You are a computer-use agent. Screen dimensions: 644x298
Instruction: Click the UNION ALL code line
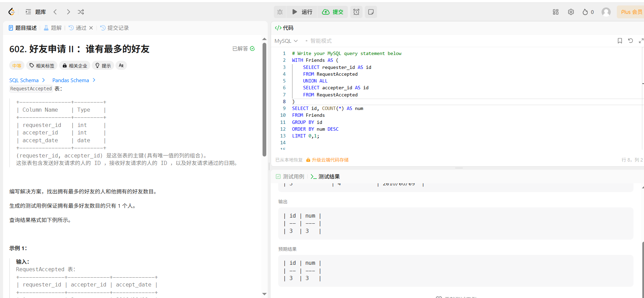[x=315, y=81]
